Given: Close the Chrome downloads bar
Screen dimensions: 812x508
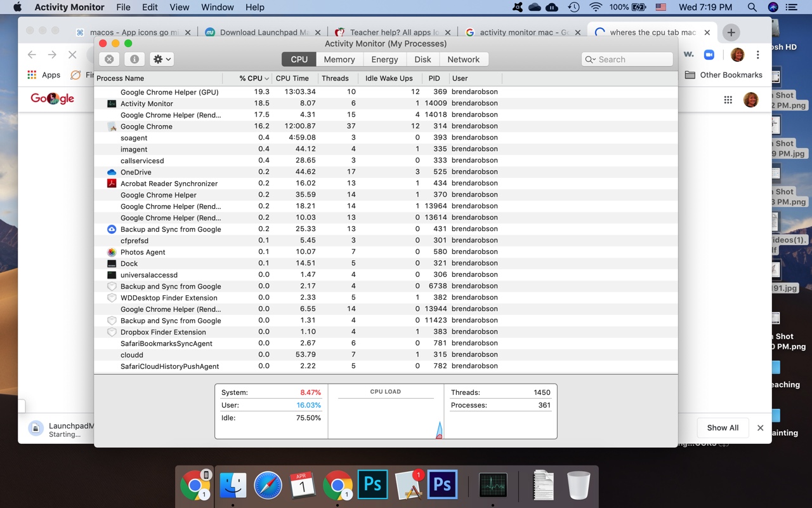Looking at the screenshot, I should (x=760, y=428).
